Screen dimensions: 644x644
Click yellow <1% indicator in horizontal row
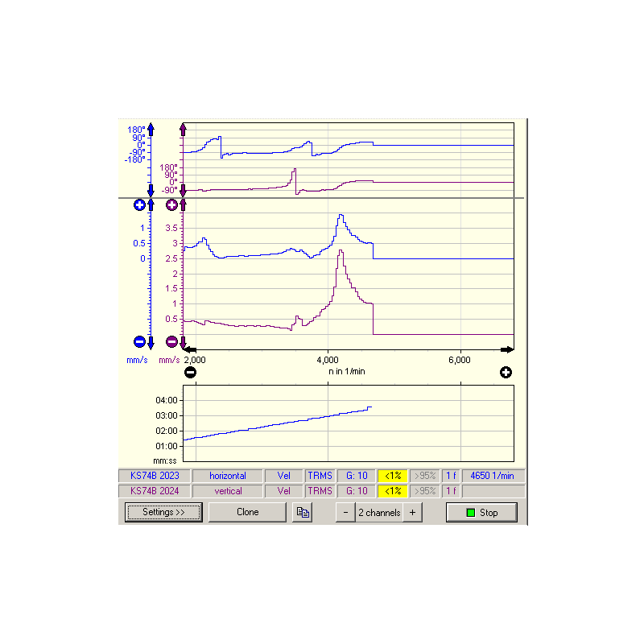point(393,476)
